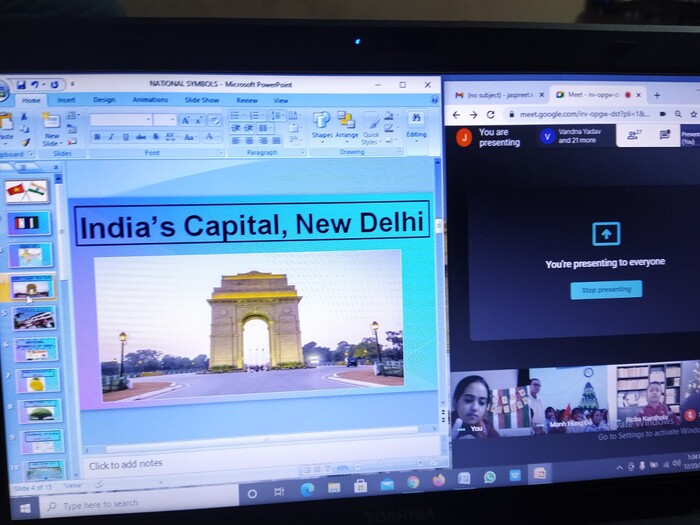Show participants list in Google Meet

click(634, 135)
